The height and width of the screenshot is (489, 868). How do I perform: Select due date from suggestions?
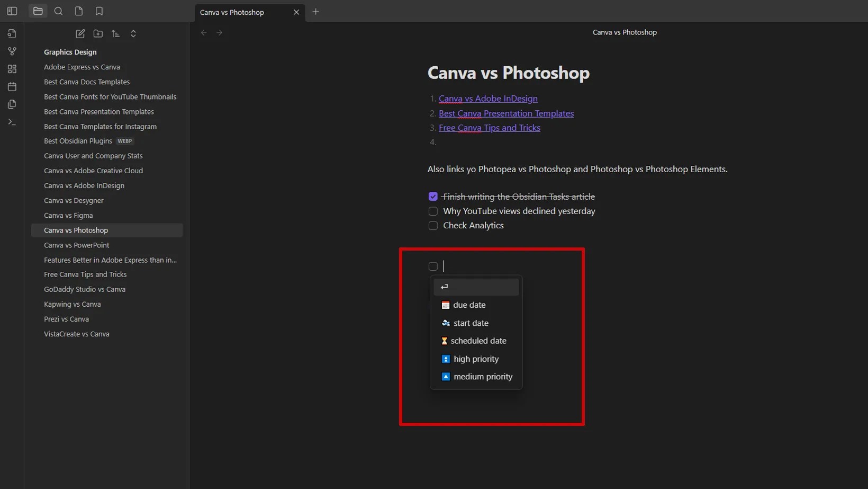[x=476, y=305]
